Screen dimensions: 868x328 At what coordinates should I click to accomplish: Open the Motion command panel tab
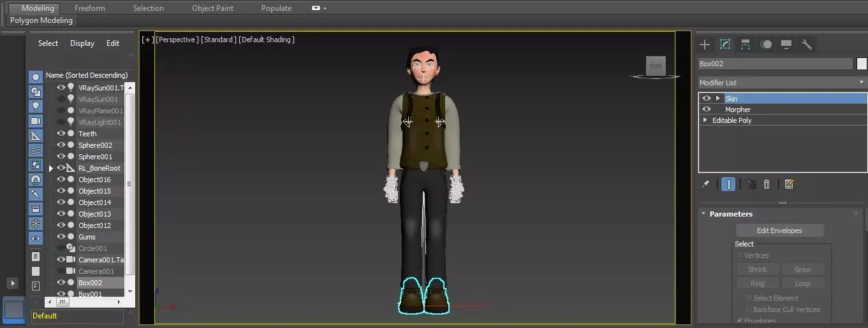click(766, 44)
